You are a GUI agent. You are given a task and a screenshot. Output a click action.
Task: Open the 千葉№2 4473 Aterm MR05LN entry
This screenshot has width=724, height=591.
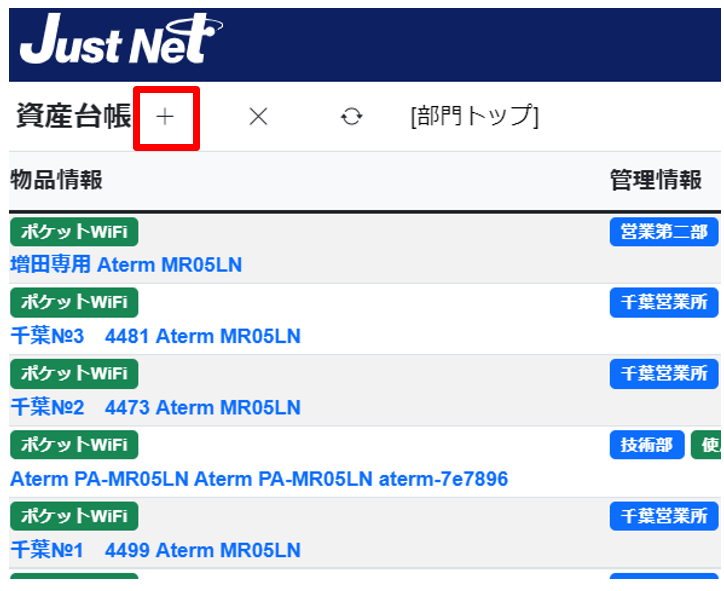[155, 408]
